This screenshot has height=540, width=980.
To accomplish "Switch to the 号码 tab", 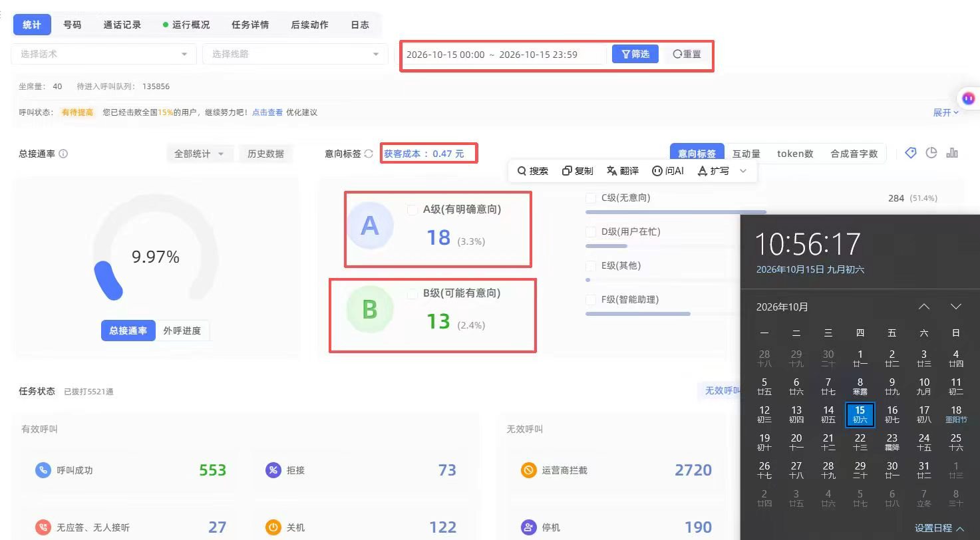I will tap(73, 25).
